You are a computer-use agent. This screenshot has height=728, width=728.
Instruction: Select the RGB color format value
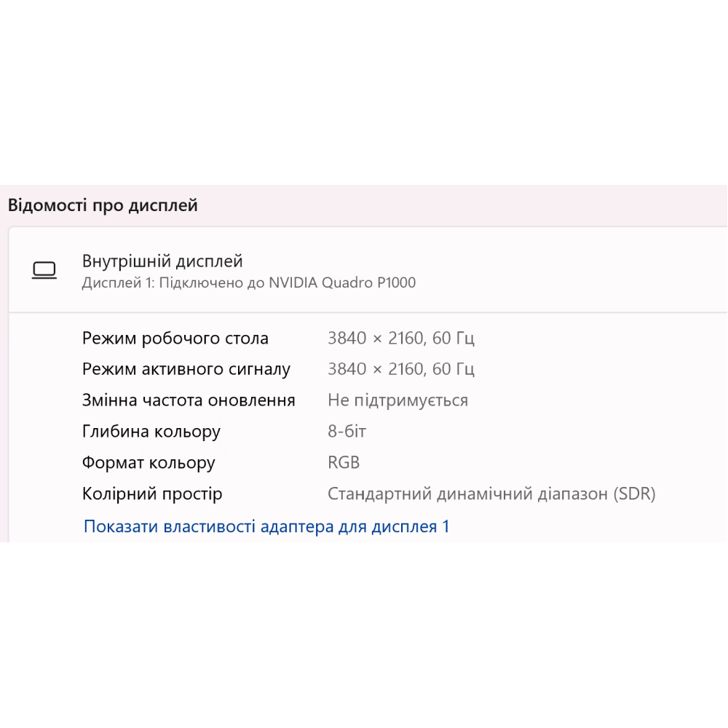(x=343, y=462)
